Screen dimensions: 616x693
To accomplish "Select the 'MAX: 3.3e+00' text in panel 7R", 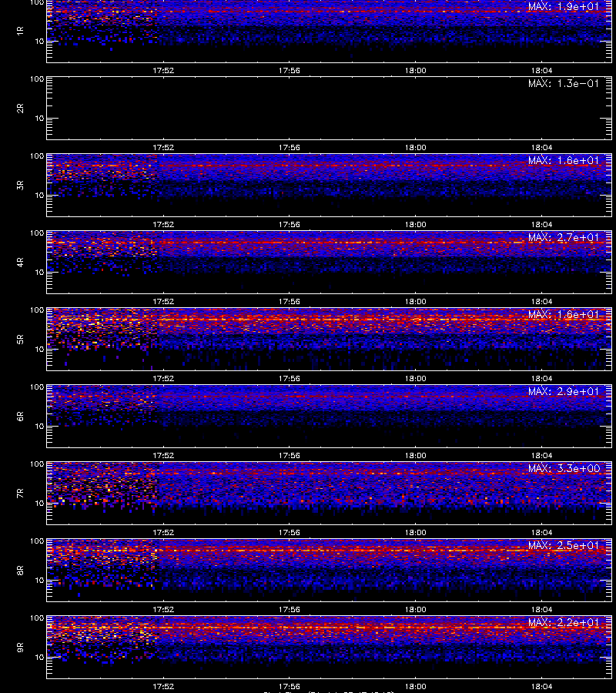I will click(x=564, y=468).
